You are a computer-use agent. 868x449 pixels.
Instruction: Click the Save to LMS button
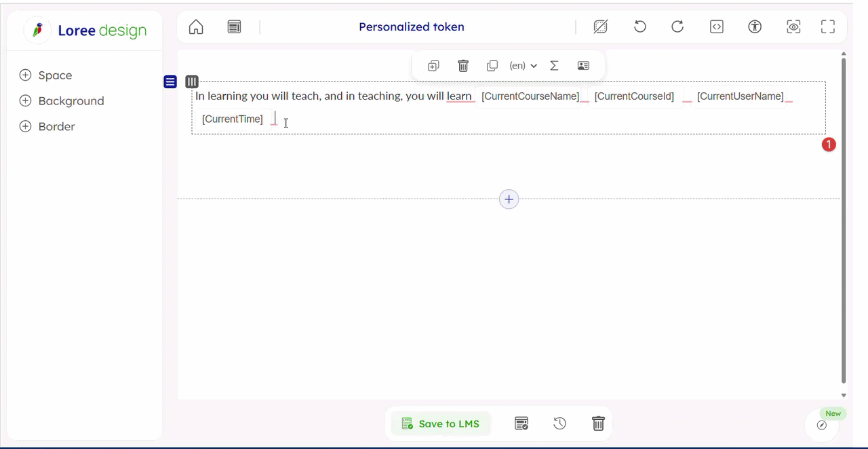click(x=441, y=424)
